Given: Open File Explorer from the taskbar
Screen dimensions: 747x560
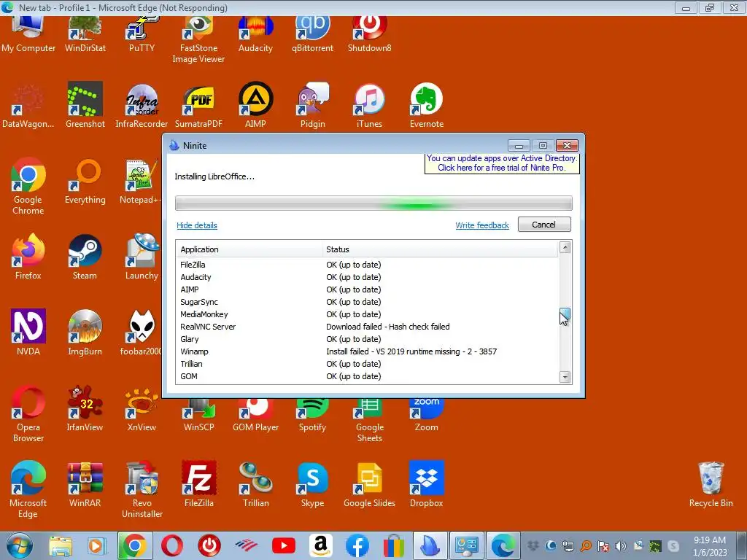Looking at the screenshot, I should [61, 545].
